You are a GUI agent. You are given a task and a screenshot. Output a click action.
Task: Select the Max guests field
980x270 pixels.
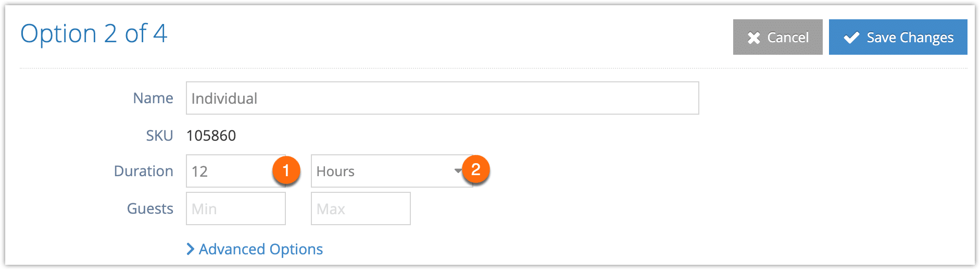pos(360,208)
